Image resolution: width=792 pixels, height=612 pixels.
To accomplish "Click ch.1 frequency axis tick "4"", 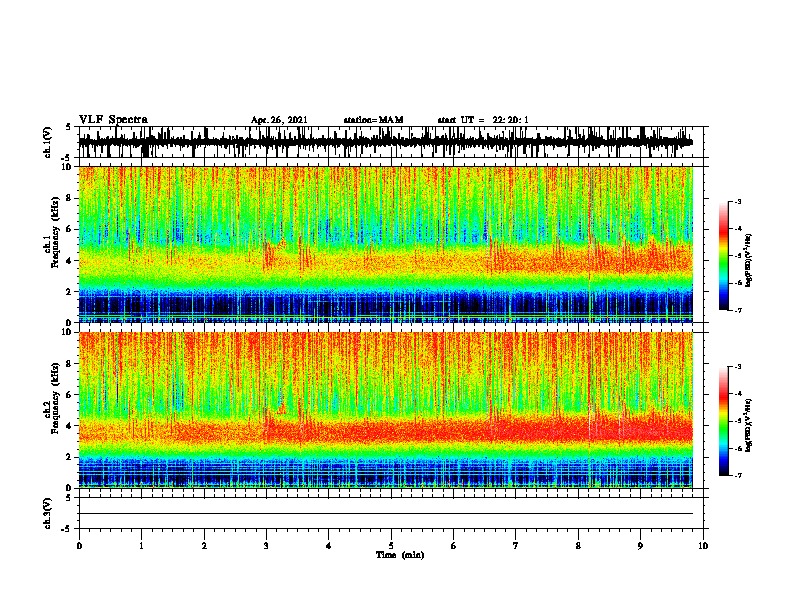I will (x=70, y=261).
